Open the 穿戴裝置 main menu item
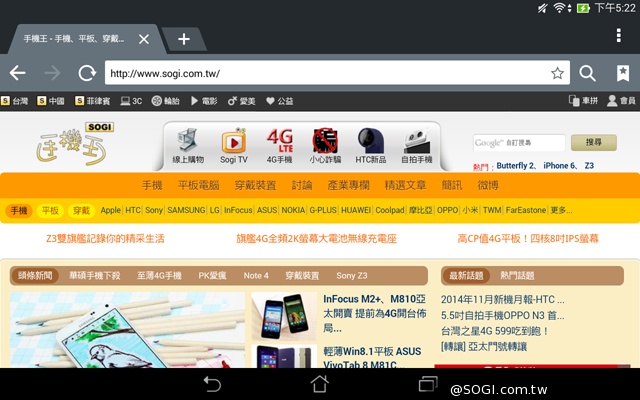The height and width of the screenshot is (400, 640). [x=256, y=185]
